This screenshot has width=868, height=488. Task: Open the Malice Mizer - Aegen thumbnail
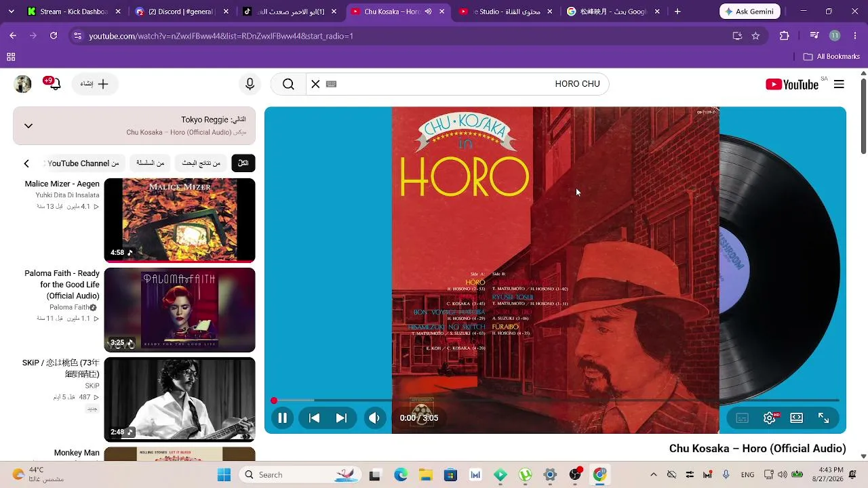click(180, 220)
